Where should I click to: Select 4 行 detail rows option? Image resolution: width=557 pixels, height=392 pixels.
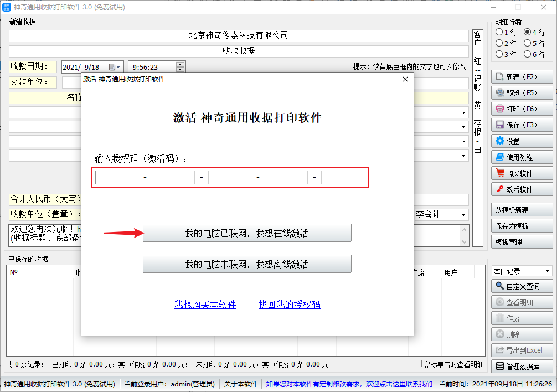528,32
